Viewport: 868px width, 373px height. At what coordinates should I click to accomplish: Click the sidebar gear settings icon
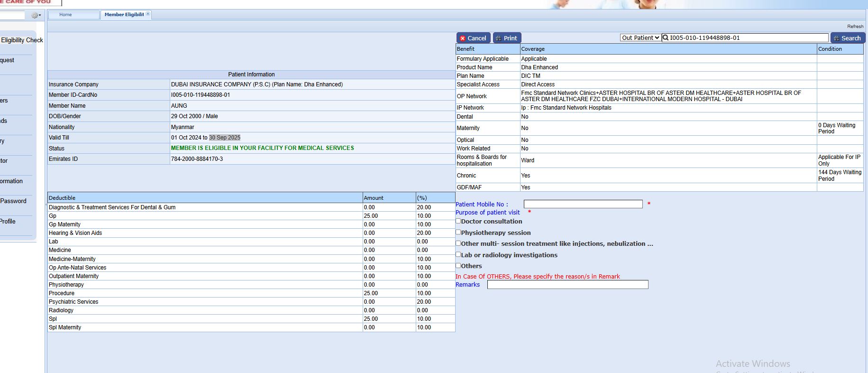click(34, 15)
